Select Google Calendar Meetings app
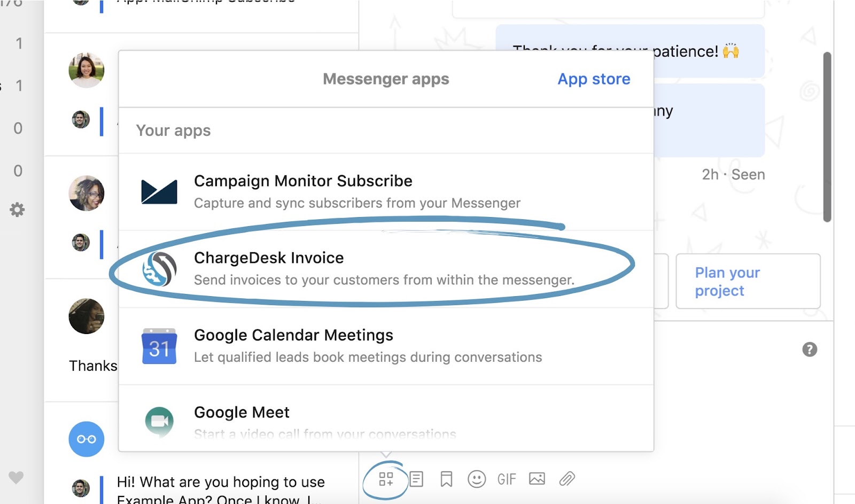855x504 pixels. pos(386,346)
